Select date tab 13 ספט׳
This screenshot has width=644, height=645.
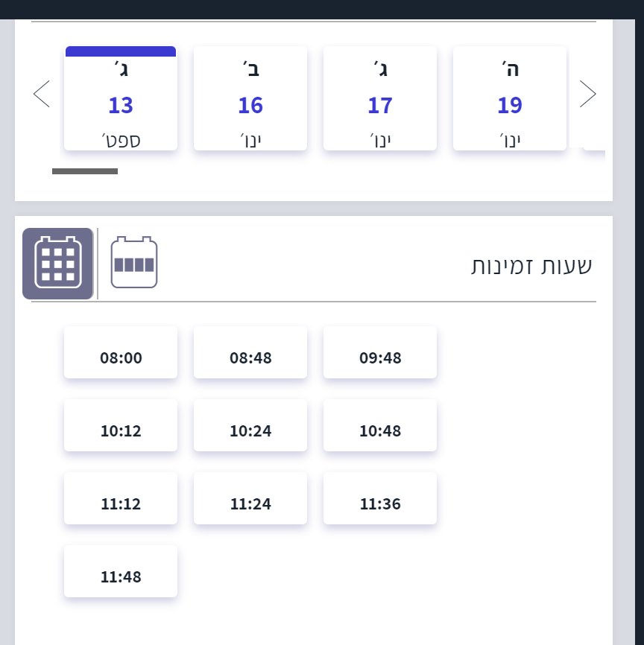(x=121, y=99)
